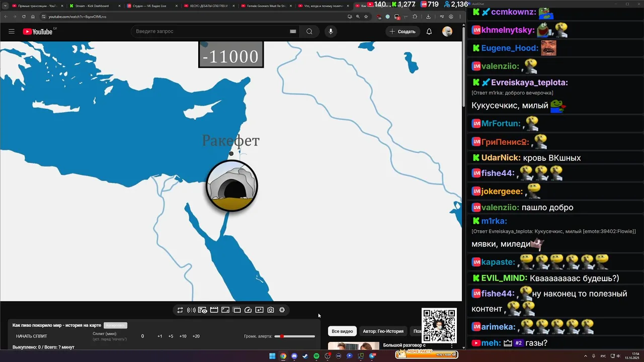Click the browser address bar URL

[x=77, y=17]
